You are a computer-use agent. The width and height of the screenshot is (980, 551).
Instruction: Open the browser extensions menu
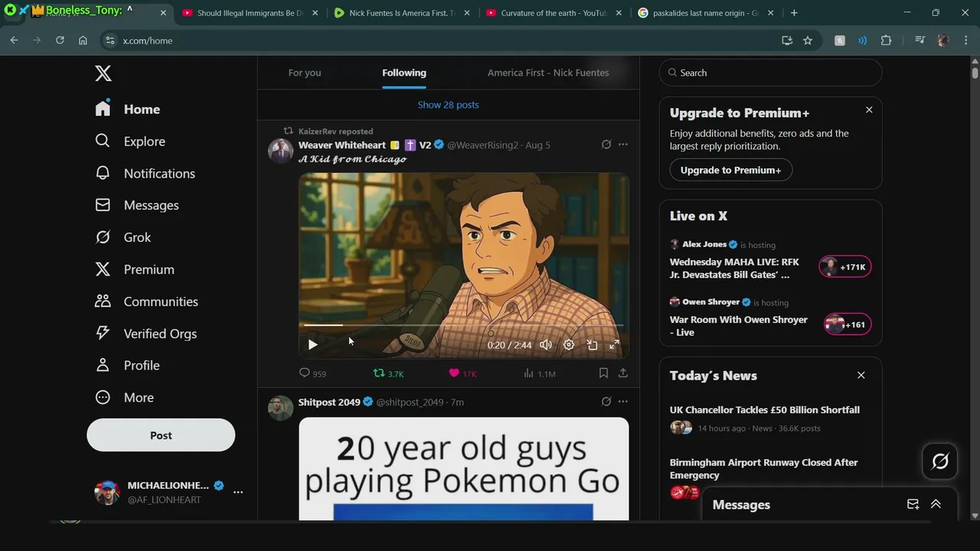pos(886,41)
